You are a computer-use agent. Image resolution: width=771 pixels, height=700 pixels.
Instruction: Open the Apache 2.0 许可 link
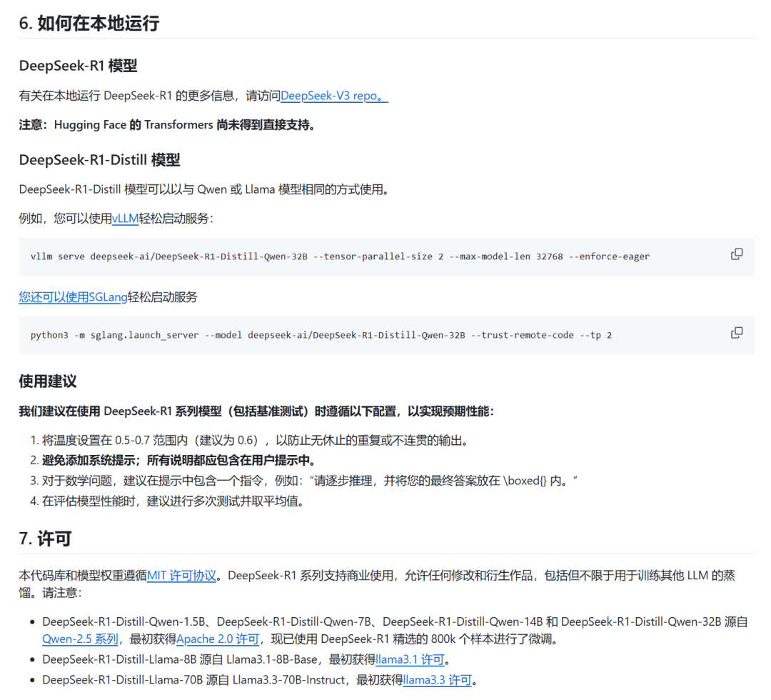216,639
